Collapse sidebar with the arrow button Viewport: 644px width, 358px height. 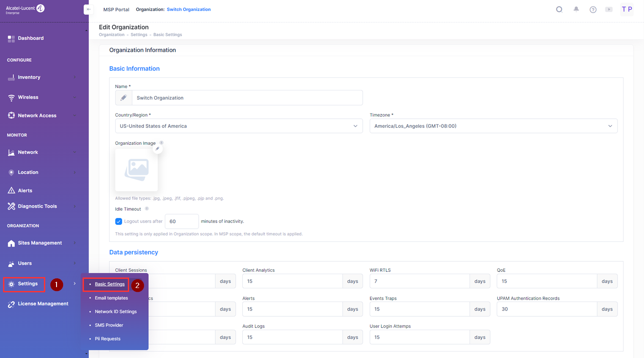[x=89, y=9]
